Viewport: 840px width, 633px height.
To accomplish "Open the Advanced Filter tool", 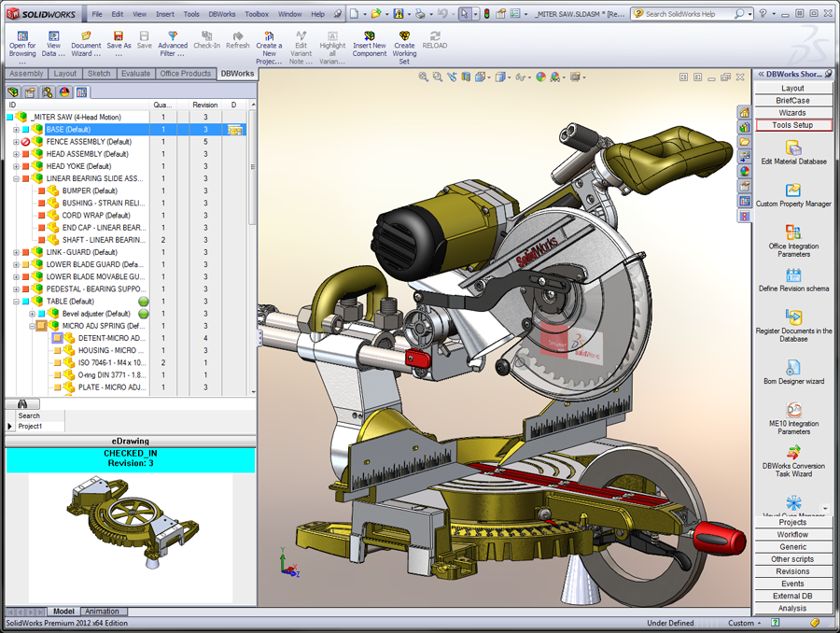I will [173, 44].
